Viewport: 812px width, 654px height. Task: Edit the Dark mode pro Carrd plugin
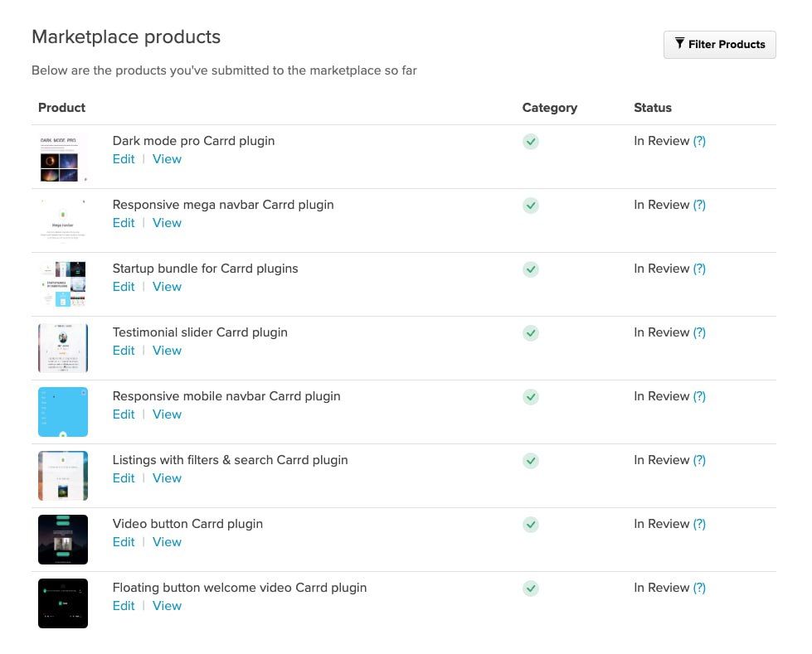[124, 159]
